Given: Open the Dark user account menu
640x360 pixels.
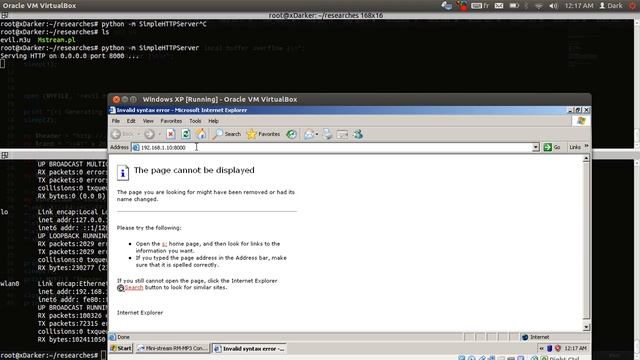Looking at the screenshot, I should [611, 6].
